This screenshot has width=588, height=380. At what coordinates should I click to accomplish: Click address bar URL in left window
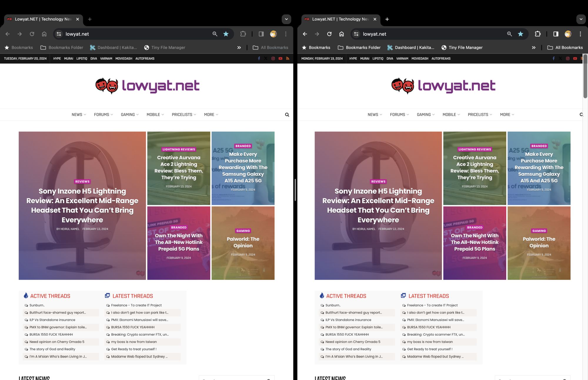tap(77, 34)
